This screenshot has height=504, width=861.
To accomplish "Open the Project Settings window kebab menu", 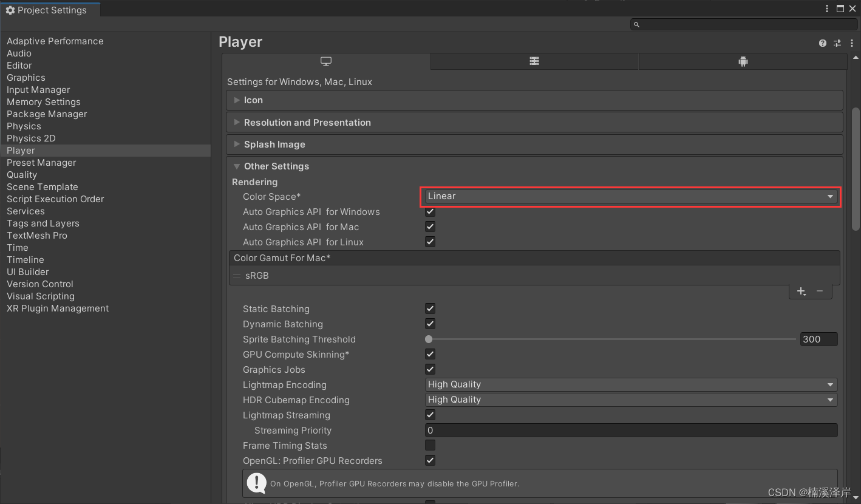I will tap(827, 9).
